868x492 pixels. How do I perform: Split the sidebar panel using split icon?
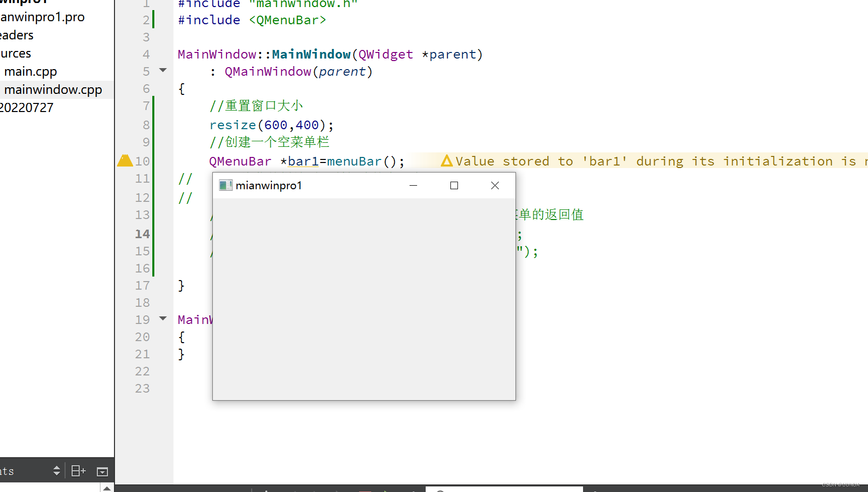pos(78,471)
